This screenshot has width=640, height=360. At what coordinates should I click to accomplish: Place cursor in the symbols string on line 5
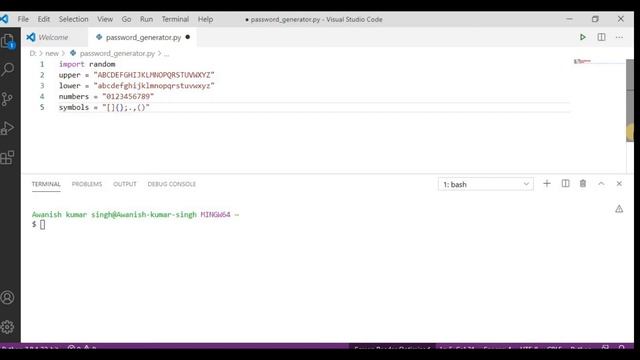pyautogui.click(x=126, y=107)
